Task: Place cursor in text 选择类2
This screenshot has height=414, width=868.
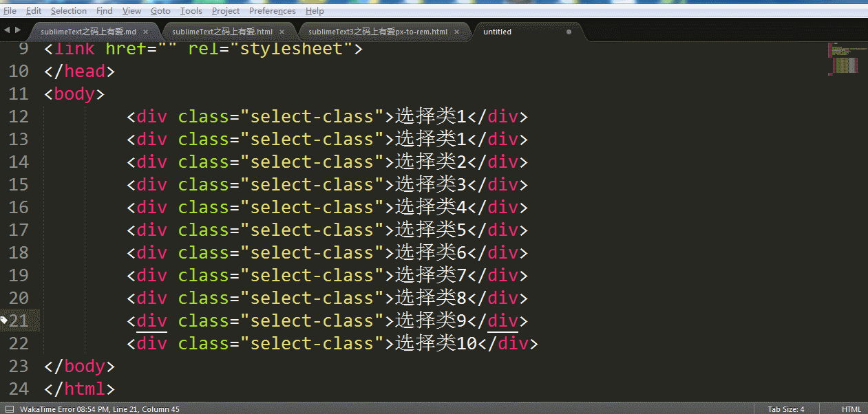Action: pyautogui.click(x=431, y=162)
